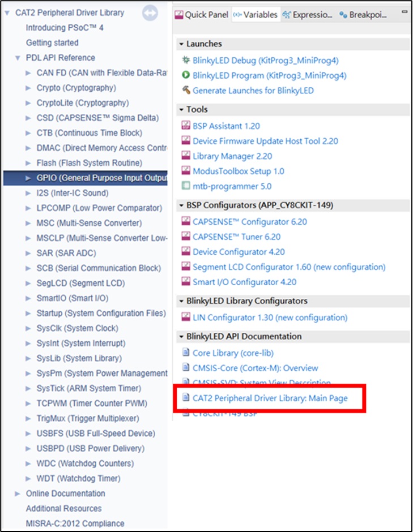Click the Smart I/O Configurator 4.20 icon
Image resolution: width=413 pixels, height=532 pixels.
tap(186, 281)
